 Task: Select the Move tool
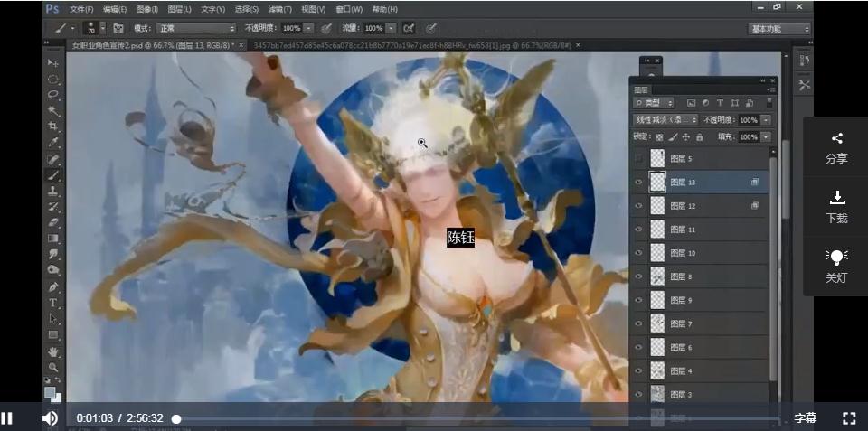53,62
